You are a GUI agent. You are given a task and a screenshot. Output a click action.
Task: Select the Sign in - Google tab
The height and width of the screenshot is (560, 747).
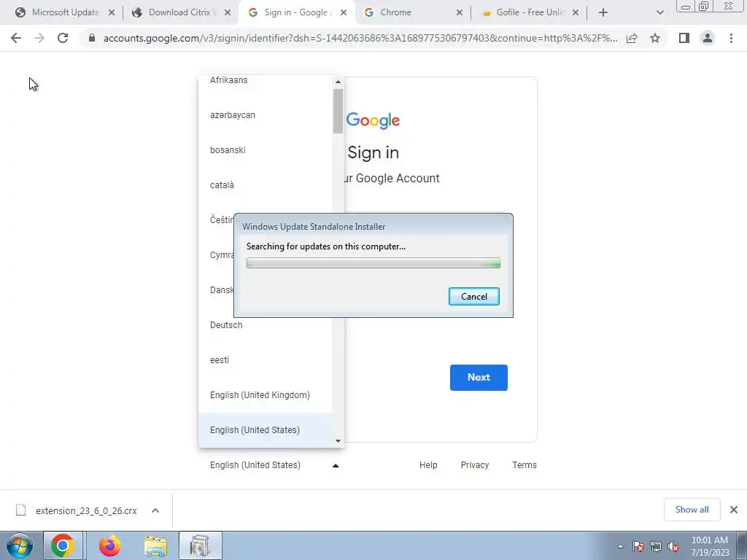click(298, 12)
